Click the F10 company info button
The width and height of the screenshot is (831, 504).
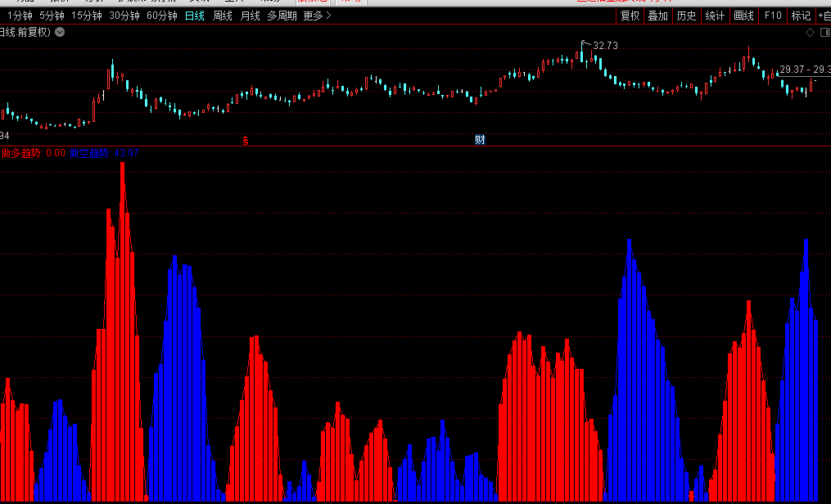772,16
